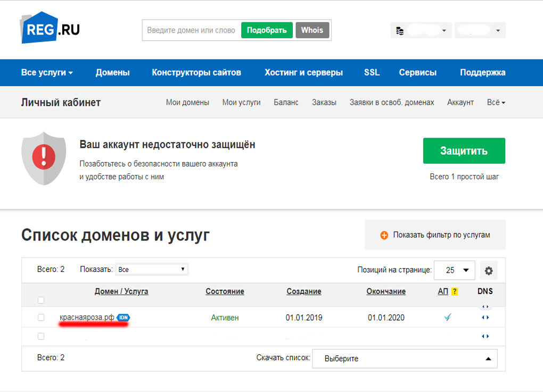Image resolution: width=543 pixels, height=392 pixels.
Task: Click the green Подобрать button
Action: 267,30
